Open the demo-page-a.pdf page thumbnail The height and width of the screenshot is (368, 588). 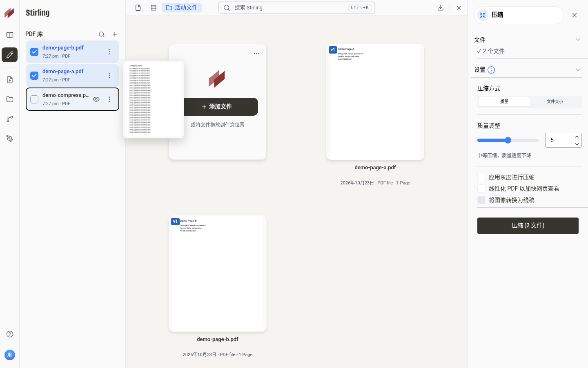tap(375, 102)
